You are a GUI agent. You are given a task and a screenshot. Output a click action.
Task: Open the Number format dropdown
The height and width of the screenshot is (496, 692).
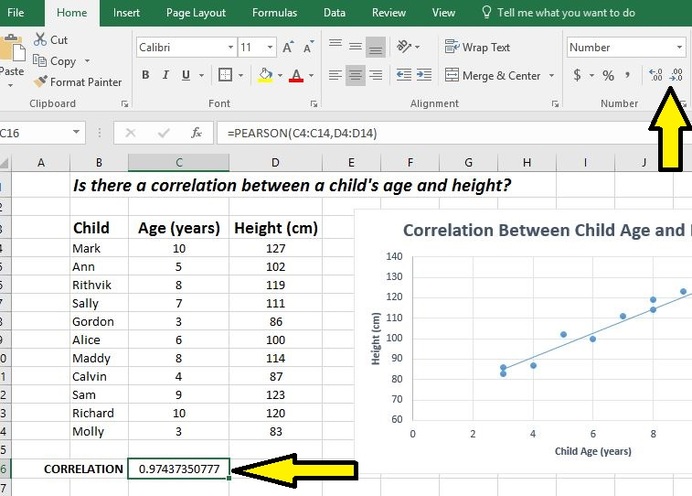tap(680, 48)
